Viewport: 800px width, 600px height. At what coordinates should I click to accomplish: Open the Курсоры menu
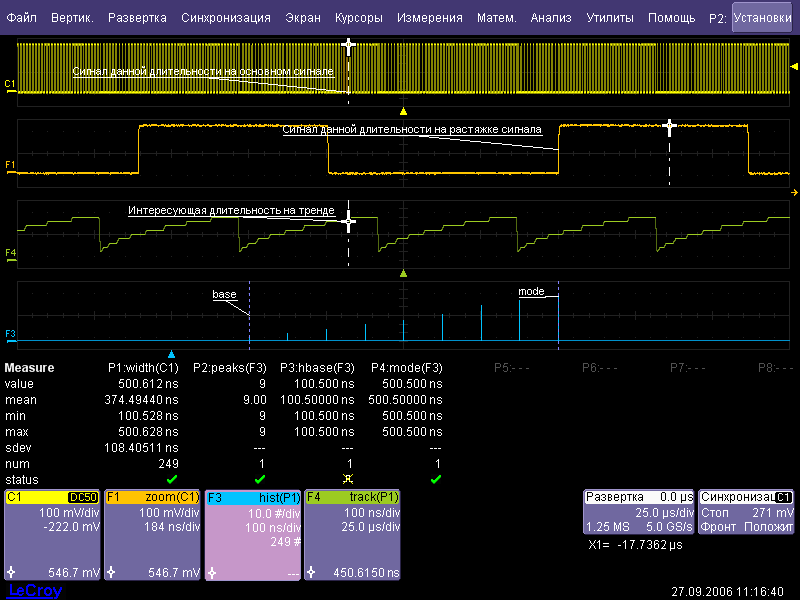(x=358, y=18)
